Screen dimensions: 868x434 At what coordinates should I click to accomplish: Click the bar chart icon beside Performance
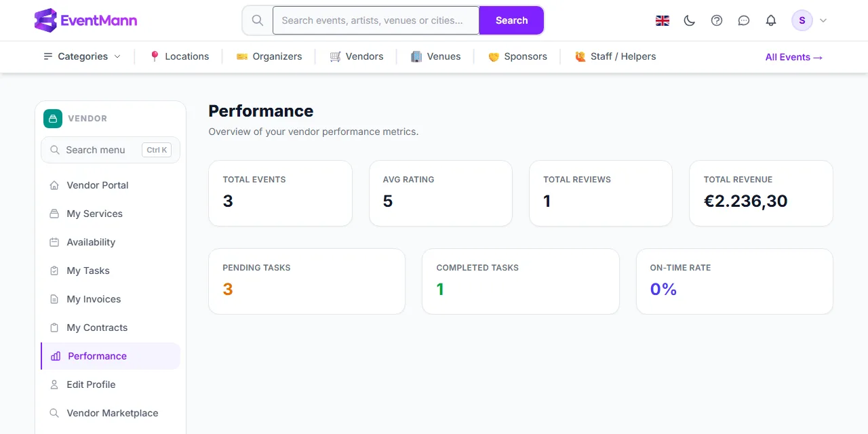coord(56,356)
